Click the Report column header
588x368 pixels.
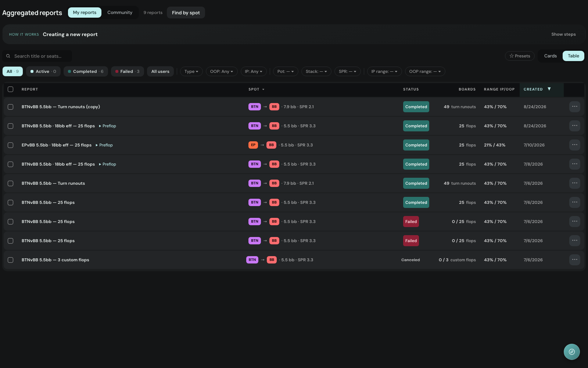30,89
